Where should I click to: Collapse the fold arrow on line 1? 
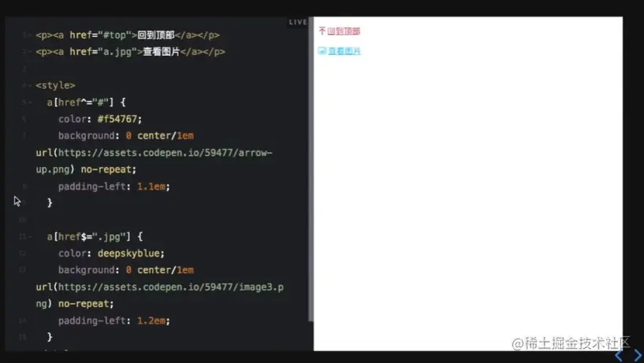coord(30,35)
